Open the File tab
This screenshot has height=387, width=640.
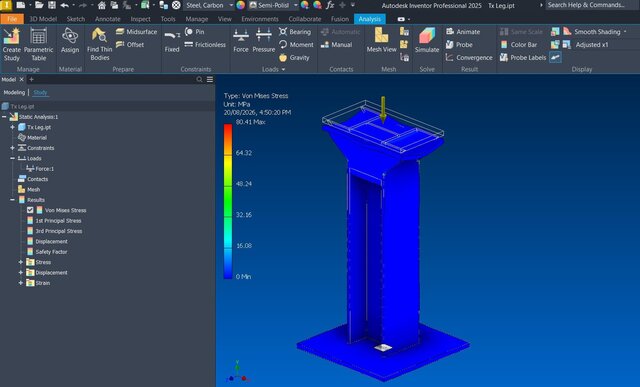[x=12, y=19]
